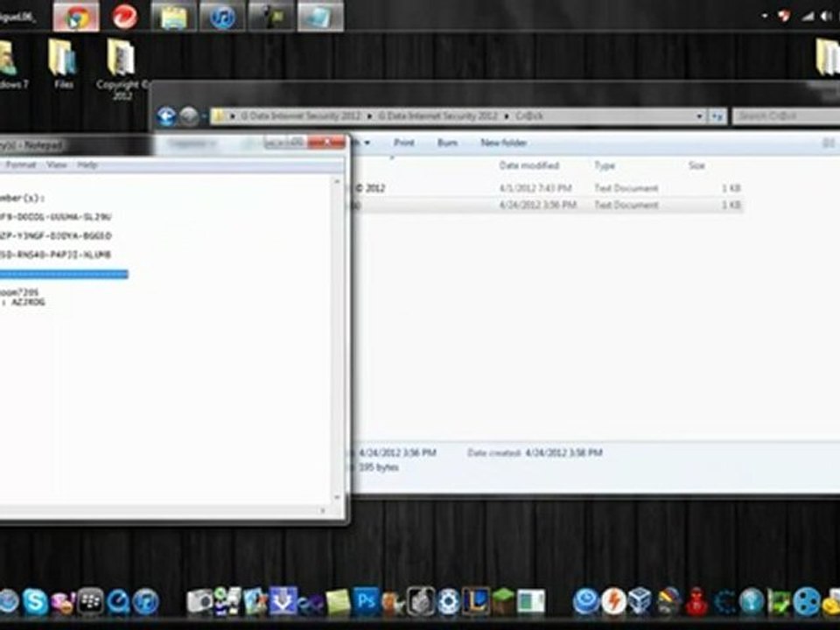Open the camera icon in the dock
This screenshot has height=630, width=840.
tap(199, 601)
